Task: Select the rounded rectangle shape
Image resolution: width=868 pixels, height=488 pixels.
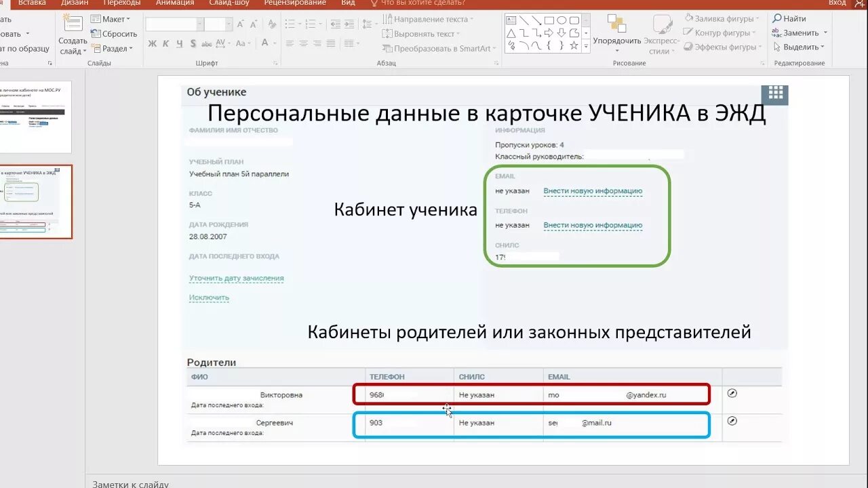Action: (574, 20)
